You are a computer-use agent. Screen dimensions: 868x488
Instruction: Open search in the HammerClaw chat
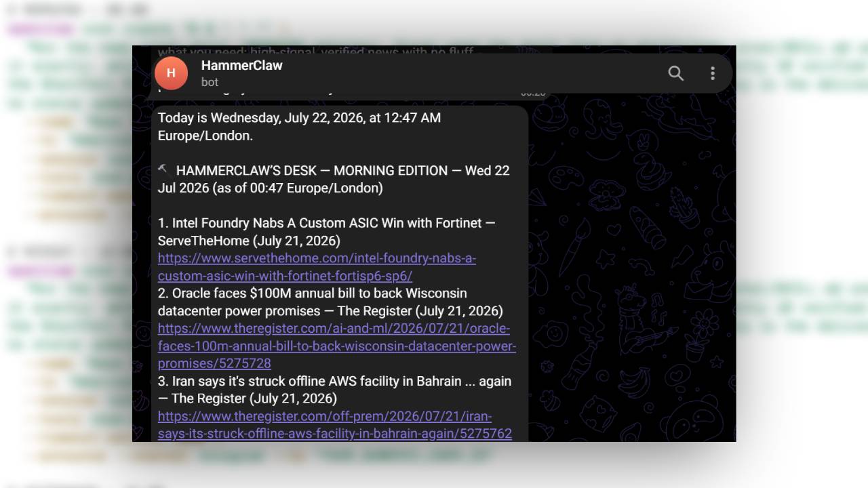pyautogui.click(x=675, y=73)
